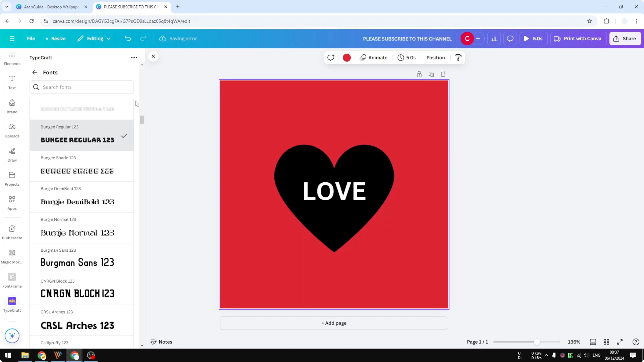
Task: Add a new page below the canvas
Action: [x=334, y=323]
